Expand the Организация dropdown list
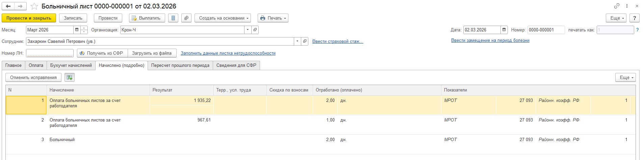 pos(248,30)
